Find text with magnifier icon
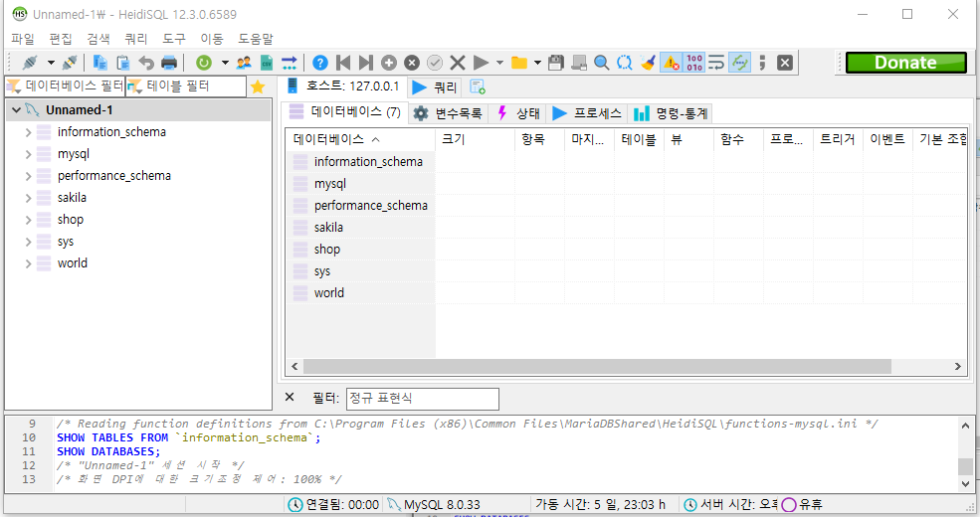The width and height of the screenshot is (980, 517). [601, 63]
